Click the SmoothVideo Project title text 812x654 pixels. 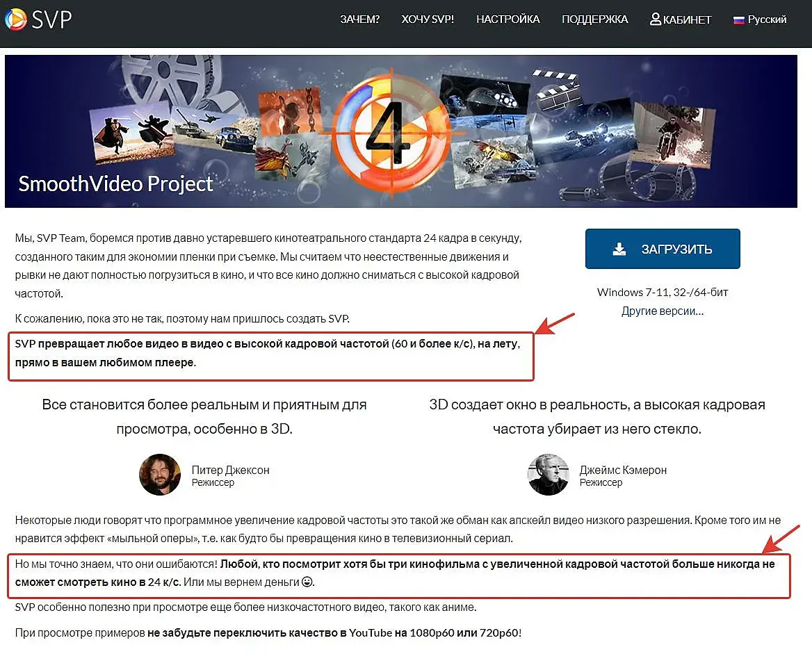coord(115,184)
